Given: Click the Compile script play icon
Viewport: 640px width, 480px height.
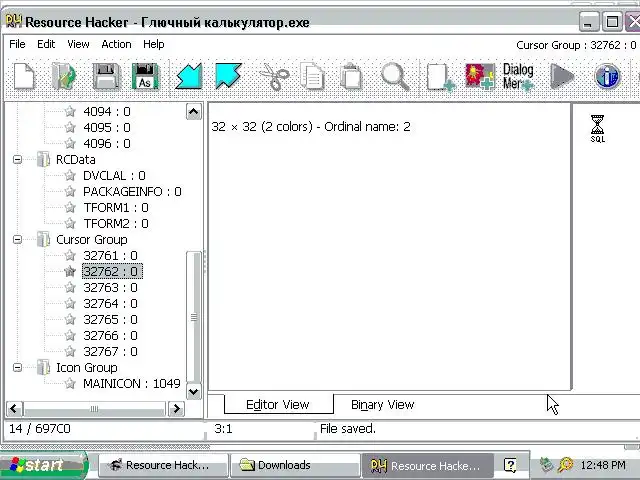Looking at the screenshot, I should (562, 76).
